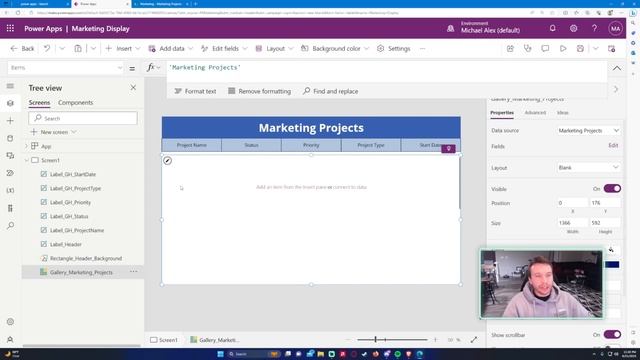Toggle the hamburger menu in left rail
Screen dimensions: 640x360
(10, 86)
